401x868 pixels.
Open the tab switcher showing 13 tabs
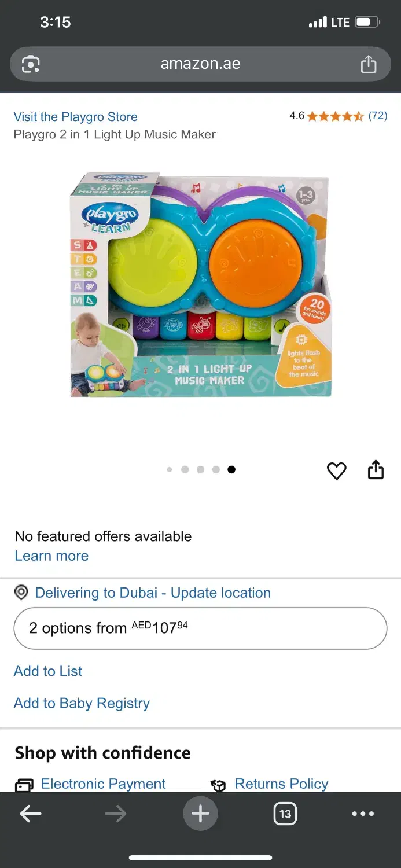[x=285, y=814]
